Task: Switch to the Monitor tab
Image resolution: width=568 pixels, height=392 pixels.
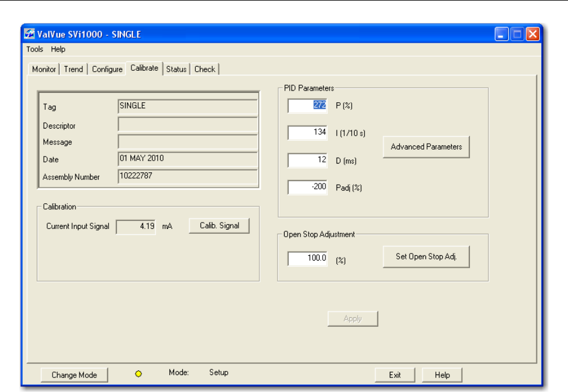Action: (44, 69)
